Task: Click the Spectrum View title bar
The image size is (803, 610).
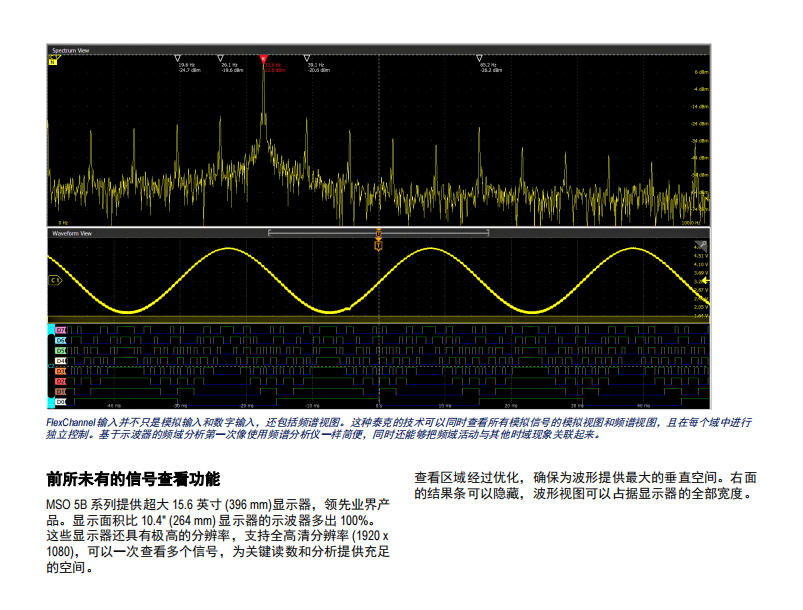Action: click(x=378, y=50)
